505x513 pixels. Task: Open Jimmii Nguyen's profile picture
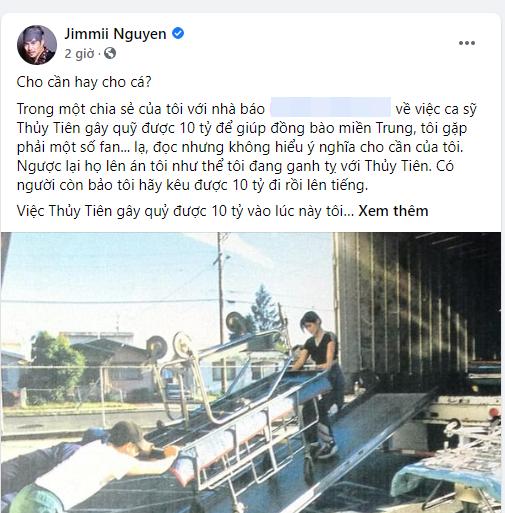point(37,45)
